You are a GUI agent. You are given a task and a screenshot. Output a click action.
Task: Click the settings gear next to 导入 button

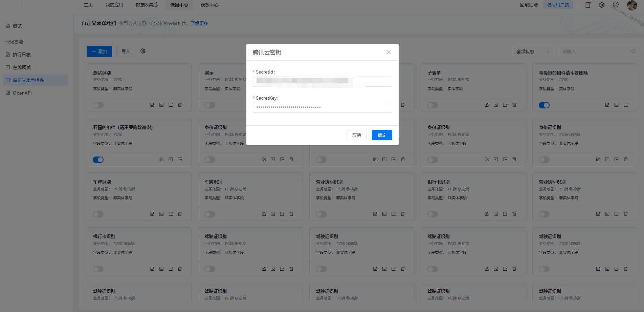tap(143, 51)
